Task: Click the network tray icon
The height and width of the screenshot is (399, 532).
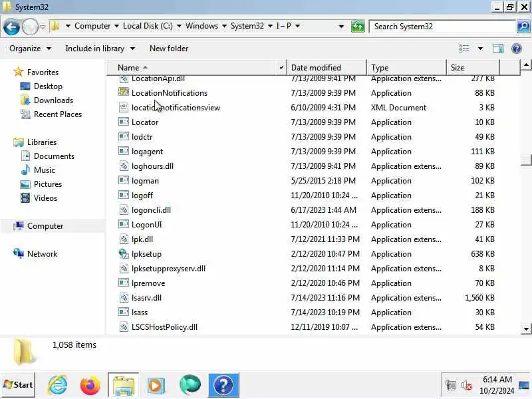Action: coord(451,386)
